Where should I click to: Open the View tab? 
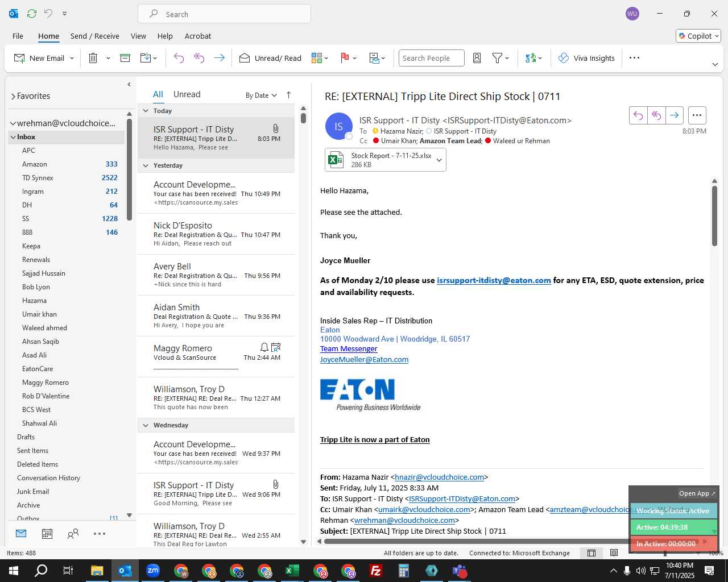tap(138, 36)
